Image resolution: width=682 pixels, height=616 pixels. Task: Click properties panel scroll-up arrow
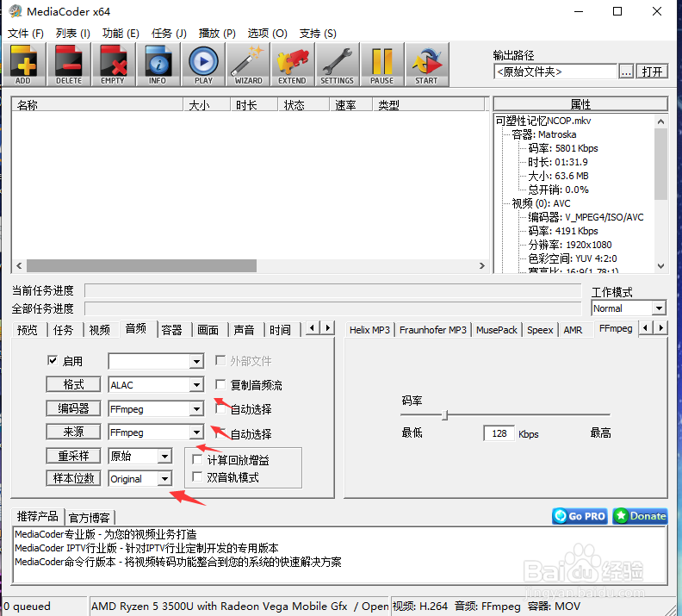[660, 121]
